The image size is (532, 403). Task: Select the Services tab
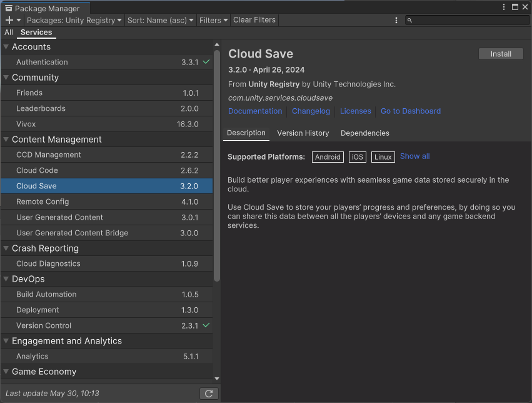point(36,33)
